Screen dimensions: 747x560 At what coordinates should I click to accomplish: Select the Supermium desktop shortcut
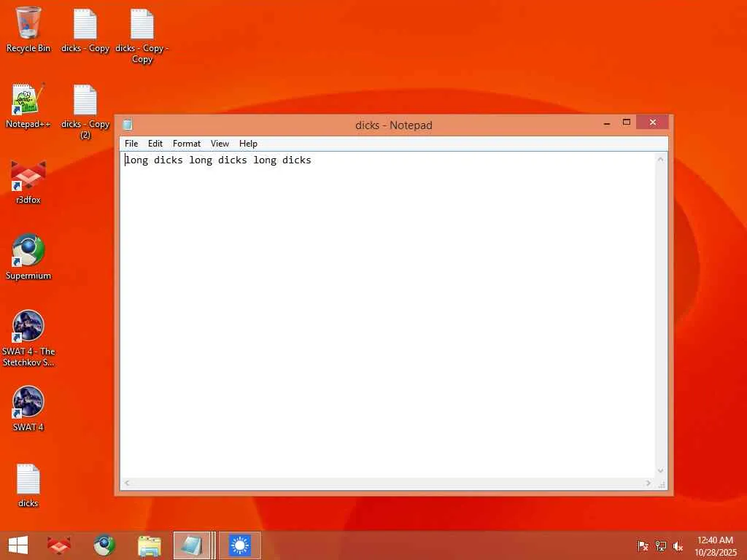click(x=28, y=257)
